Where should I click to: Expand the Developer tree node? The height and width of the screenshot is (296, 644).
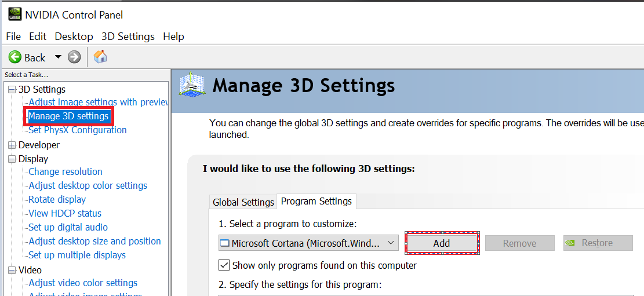tap(12, 145)
